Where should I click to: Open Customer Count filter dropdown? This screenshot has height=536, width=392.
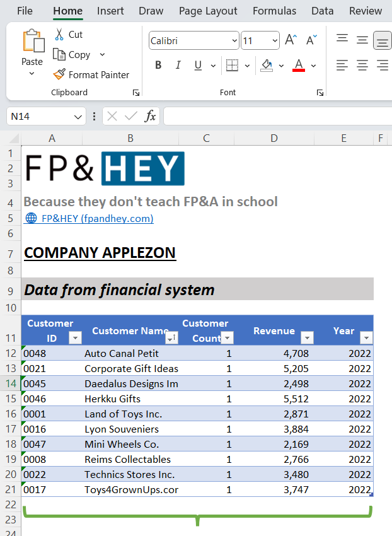click(228, 338)
